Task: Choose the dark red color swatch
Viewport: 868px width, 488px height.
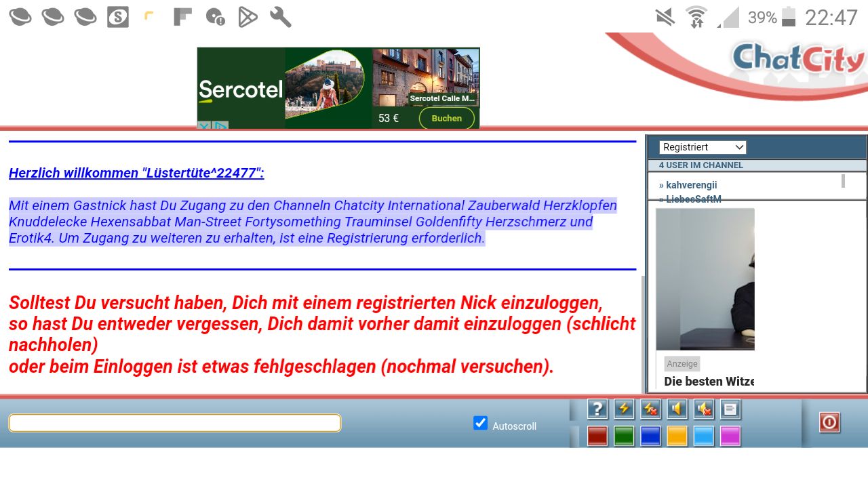Action: pos(597,436)
